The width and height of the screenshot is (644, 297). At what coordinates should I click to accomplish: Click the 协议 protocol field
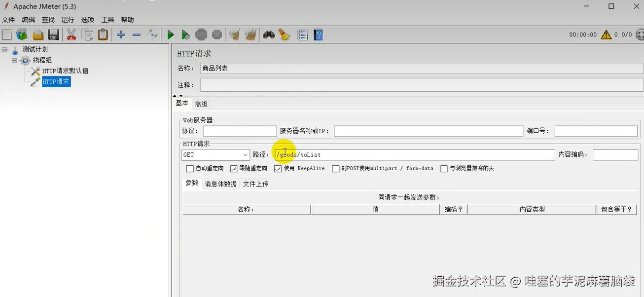[240, 131]
